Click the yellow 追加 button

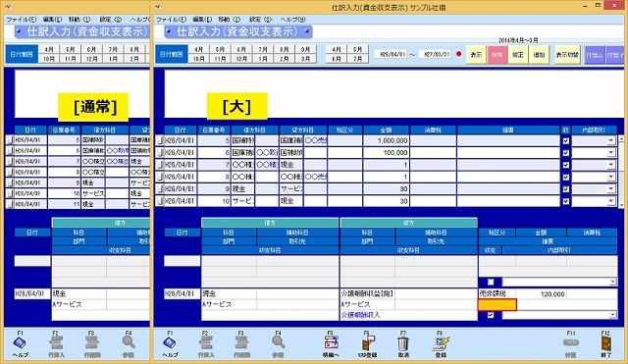pyautogui.click(x=539, y=55)
